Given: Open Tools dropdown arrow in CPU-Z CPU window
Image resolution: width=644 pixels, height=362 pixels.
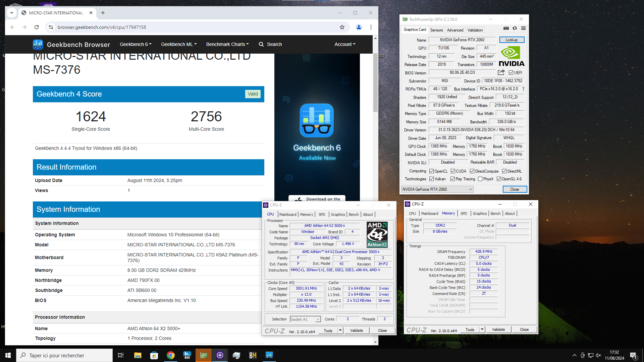Looking at the screenshot, I should (340, 330).
